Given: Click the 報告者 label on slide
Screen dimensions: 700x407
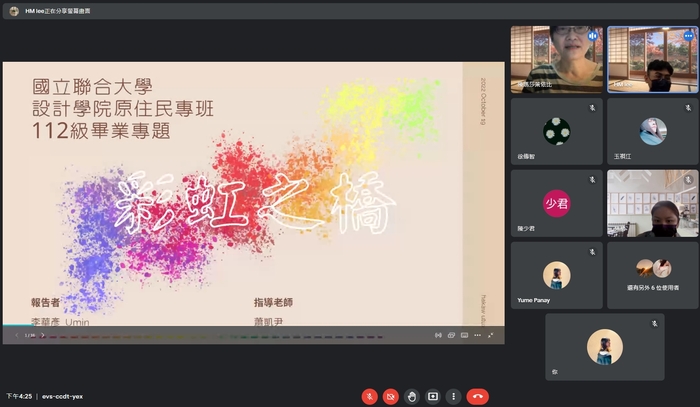Looking at the screenshot, I should [x=45, y=303].
